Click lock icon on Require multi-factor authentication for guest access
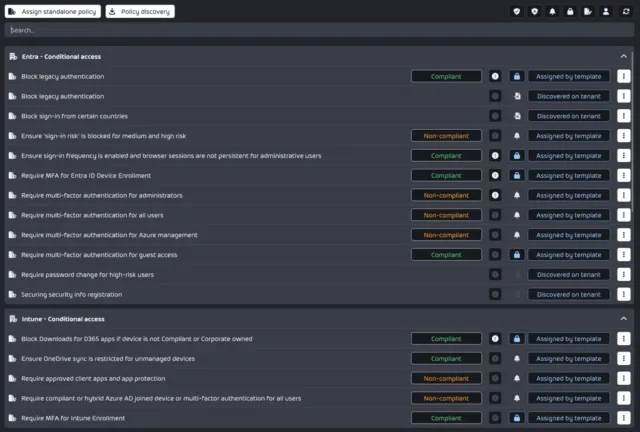640x432 pixels. pos(517,255)
